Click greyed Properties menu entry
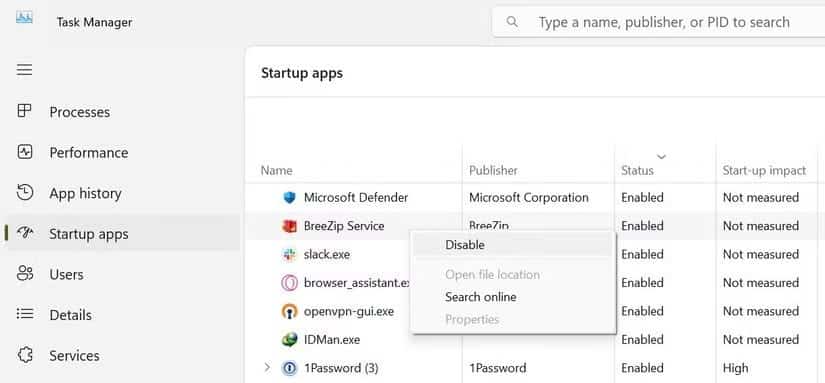Image resolution: width=825 pixels, height=383 pixels. (472, 319)
